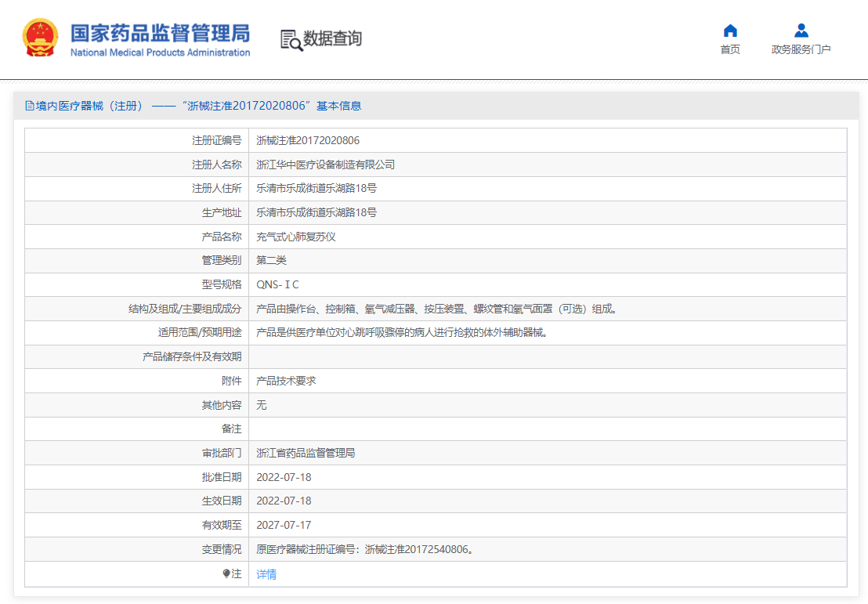Click the 其他内容 row label
This screenshot has width=868, height=604.
pyautogui.click(x=222, y=405)
